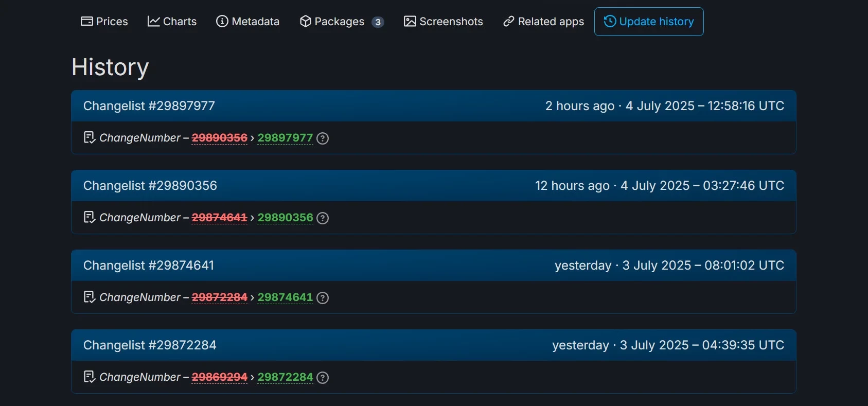Open Changelist #29897977 header link
The width and height of the screenshot is (868, 406).
tap(149, 106)
